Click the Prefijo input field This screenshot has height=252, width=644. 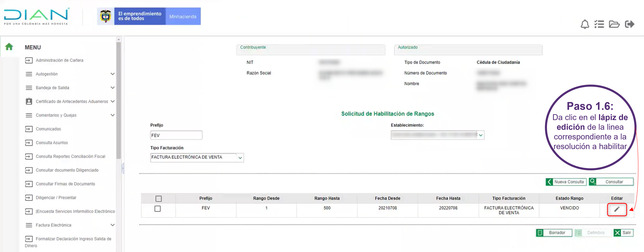[x=176, y=135]
